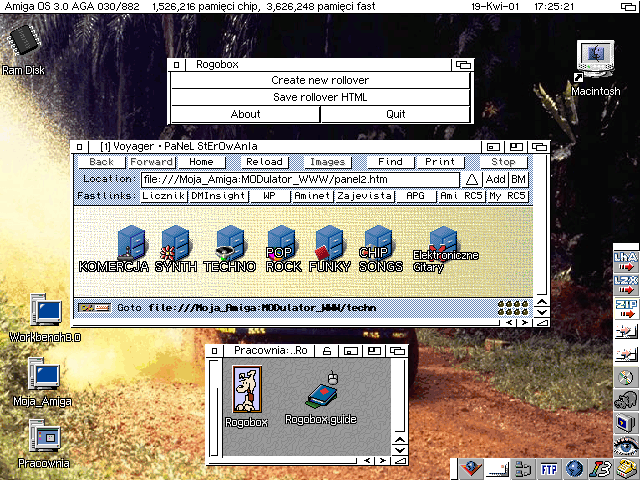The image size is (640, 480).
Task: Add the page to bookmarks
Action: tap(496, 180)
